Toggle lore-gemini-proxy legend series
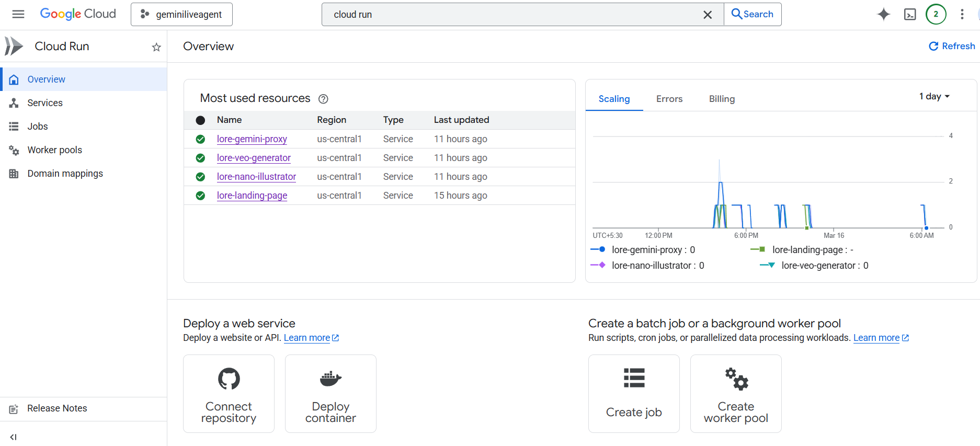 point(643,250)
